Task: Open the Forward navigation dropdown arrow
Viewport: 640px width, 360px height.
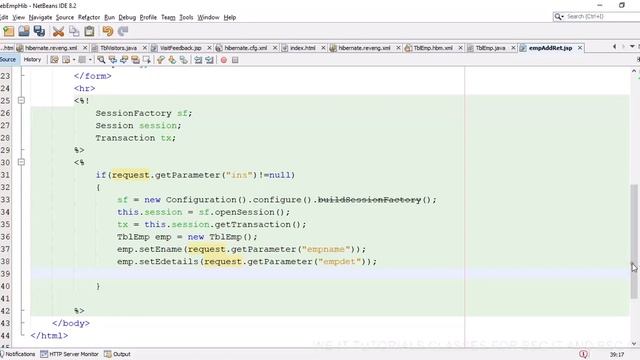Action: pyautogui.click(x=90, y=60)
